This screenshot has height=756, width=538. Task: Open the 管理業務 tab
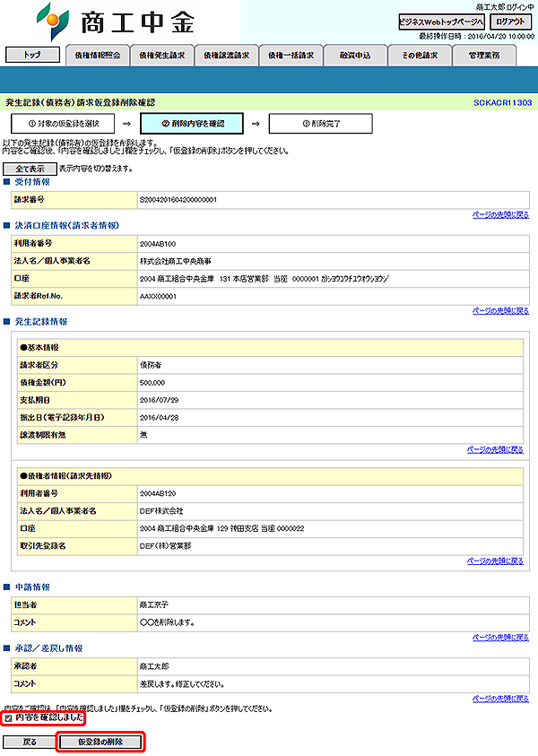pos(484,56)
